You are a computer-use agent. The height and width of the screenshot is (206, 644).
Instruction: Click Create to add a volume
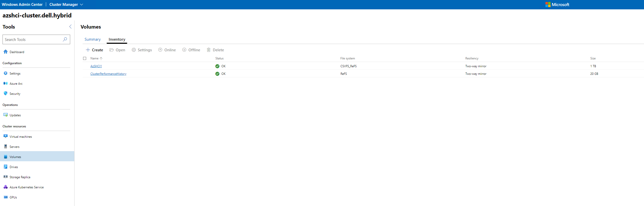[94, 50]
